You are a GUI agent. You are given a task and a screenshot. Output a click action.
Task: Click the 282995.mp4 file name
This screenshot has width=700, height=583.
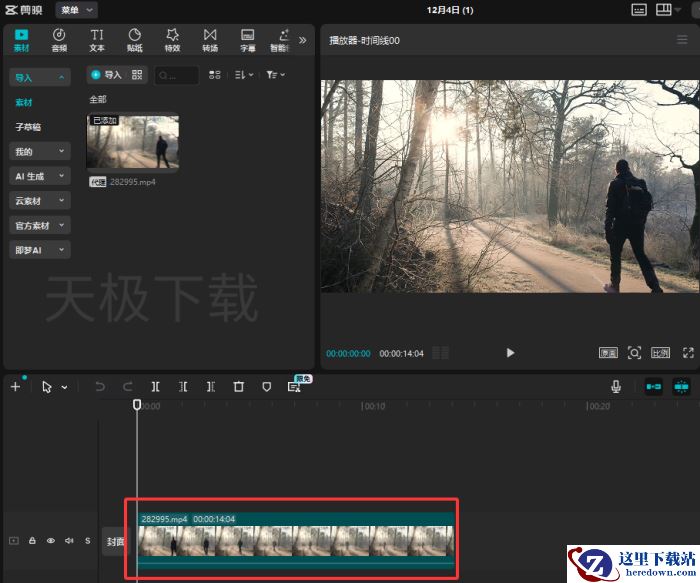pyautogui.click(x=133, y=182)
